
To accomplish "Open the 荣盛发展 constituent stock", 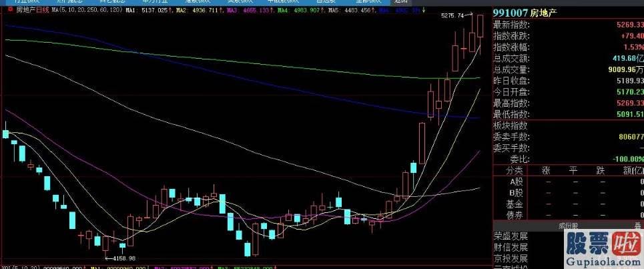I will pyautogui.click(x=511, y=236).
